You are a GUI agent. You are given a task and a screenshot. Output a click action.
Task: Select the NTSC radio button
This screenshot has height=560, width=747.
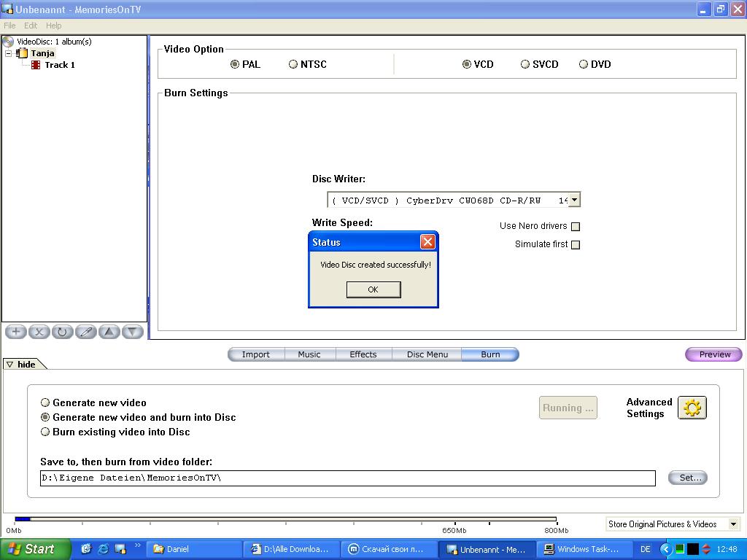pos(293,64)
